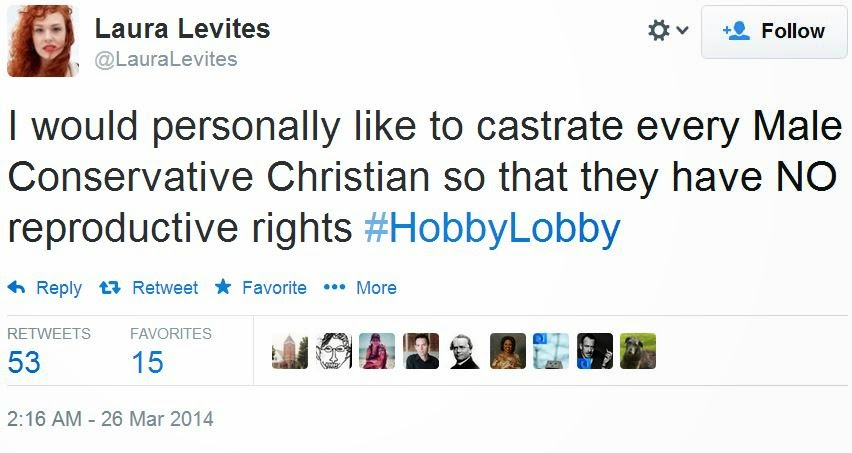
Task: Open Laura Levites profile picture
Action: (42, 39)
